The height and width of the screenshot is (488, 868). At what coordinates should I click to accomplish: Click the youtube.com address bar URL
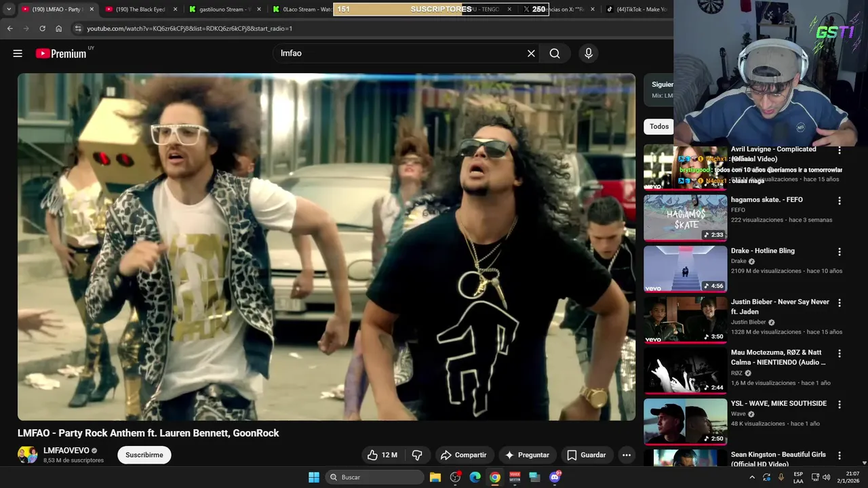(x=189, y=28)
